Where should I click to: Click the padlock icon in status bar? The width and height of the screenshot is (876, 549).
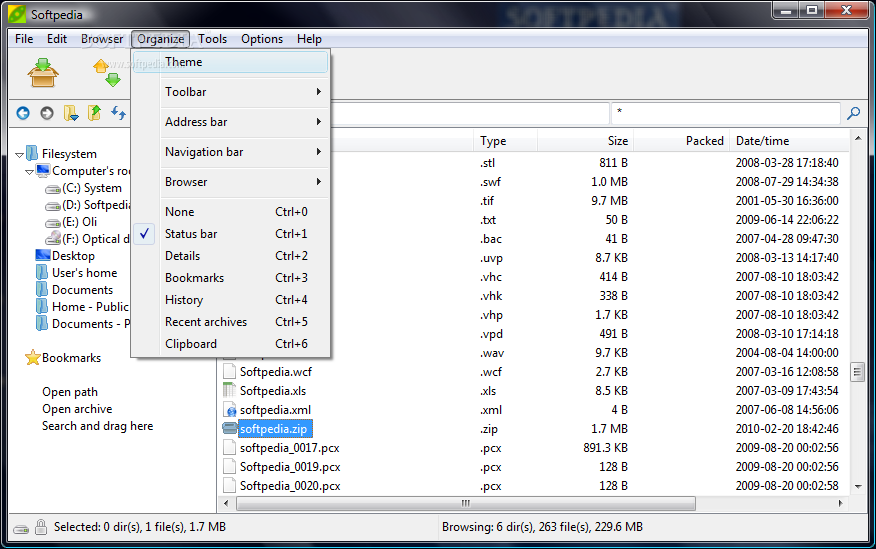pos(40,527)
